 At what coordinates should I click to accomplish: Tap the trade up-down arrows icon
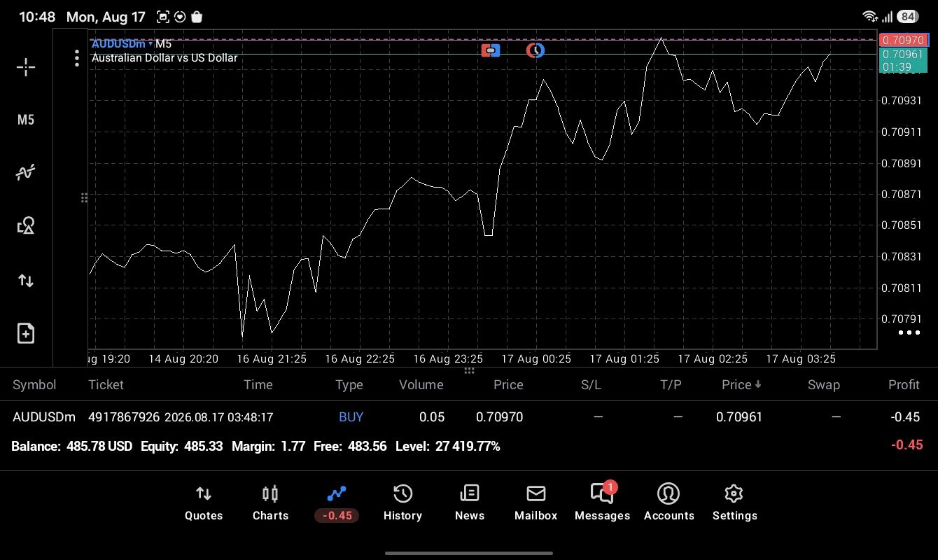pos(26,281)
